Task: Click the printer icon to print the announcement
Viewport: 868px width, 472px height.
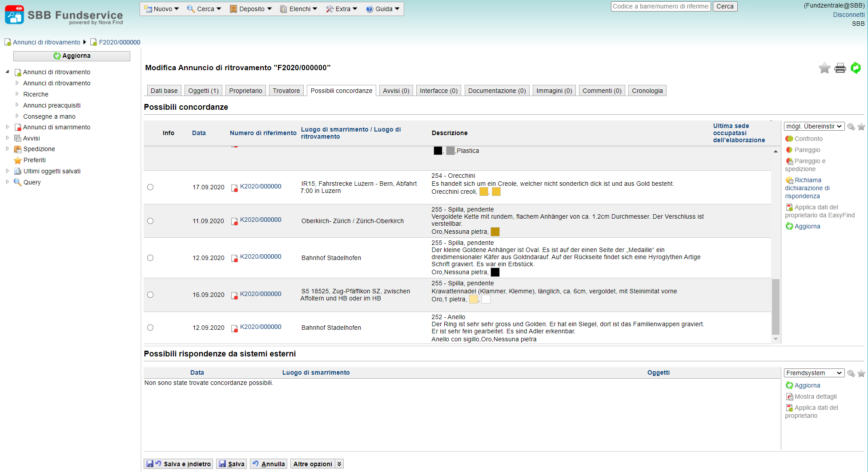Action: click(840, 68)
